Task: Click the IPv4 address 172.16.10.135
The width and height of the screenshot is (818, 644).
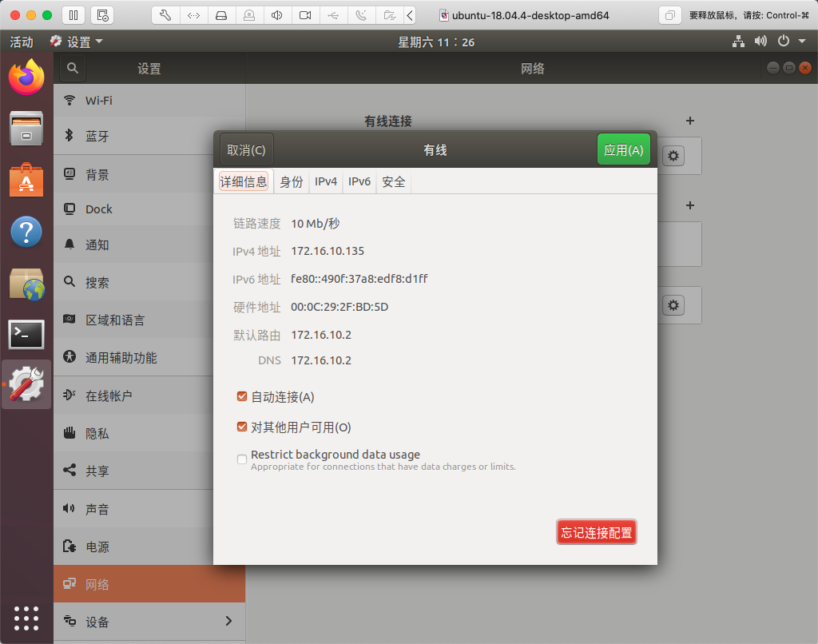Action: tap(328, 251)
